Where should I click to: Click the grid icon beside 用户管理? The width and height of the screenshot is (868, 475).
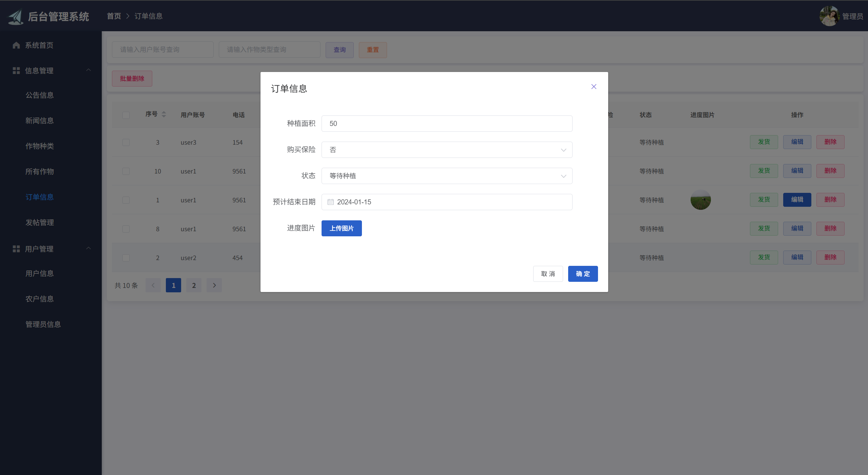[x=16, y=249]
